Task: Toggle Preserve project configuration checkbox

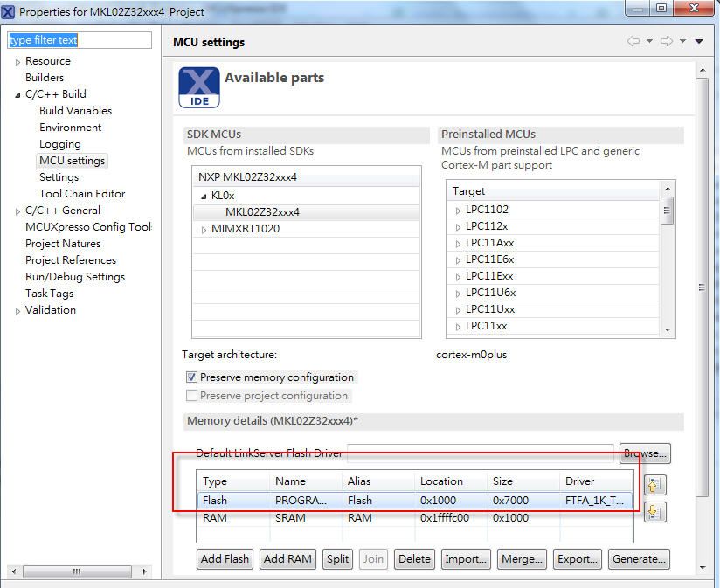Action: (191, 396)
